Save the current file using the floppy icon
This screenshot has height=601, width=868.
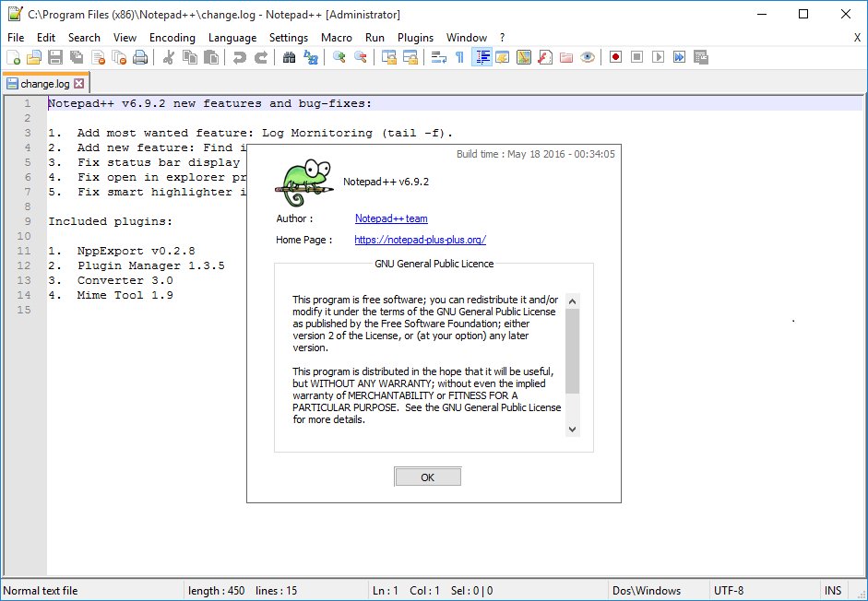point(55,57)
